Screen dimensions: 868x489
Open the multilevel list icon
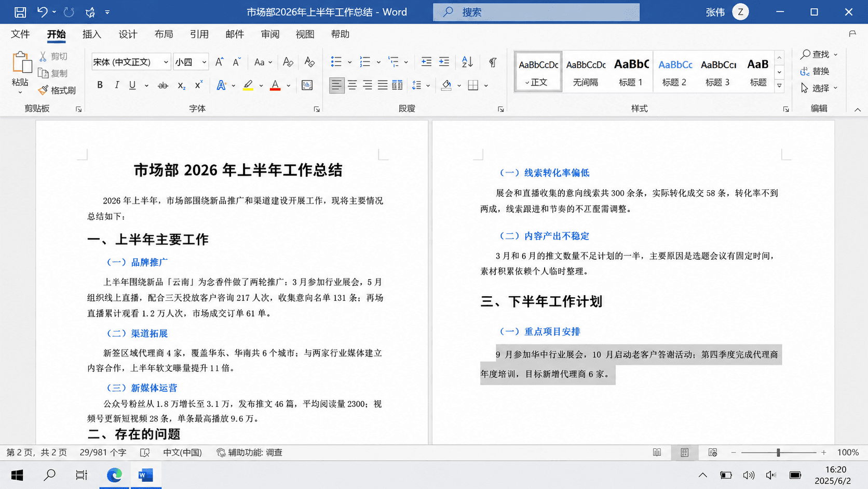pyautogui.click(x=394, y=62)
